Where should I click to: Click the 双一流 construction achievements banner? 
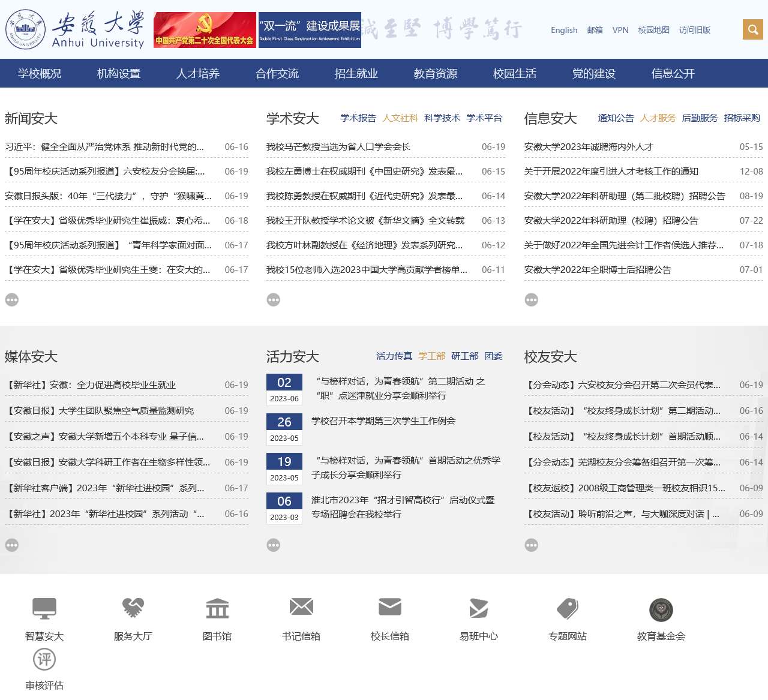click(x=310, y=29)
